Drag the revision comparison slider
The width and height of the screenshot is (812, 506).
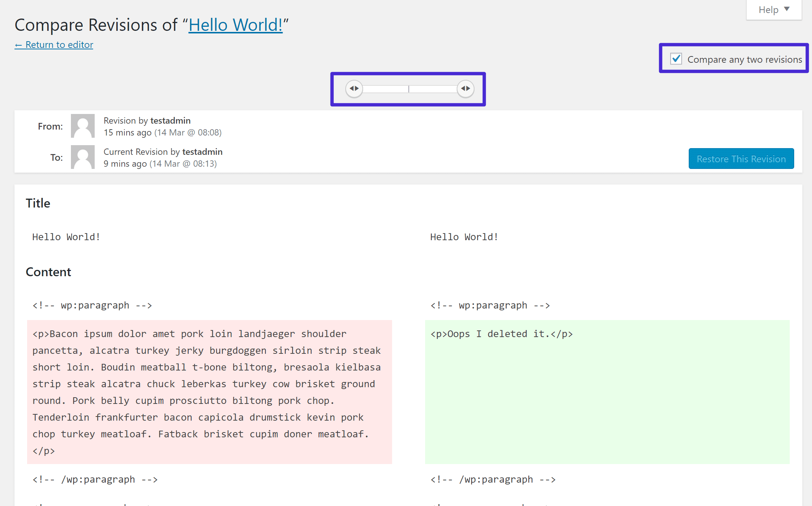click(x=408, y=88)
